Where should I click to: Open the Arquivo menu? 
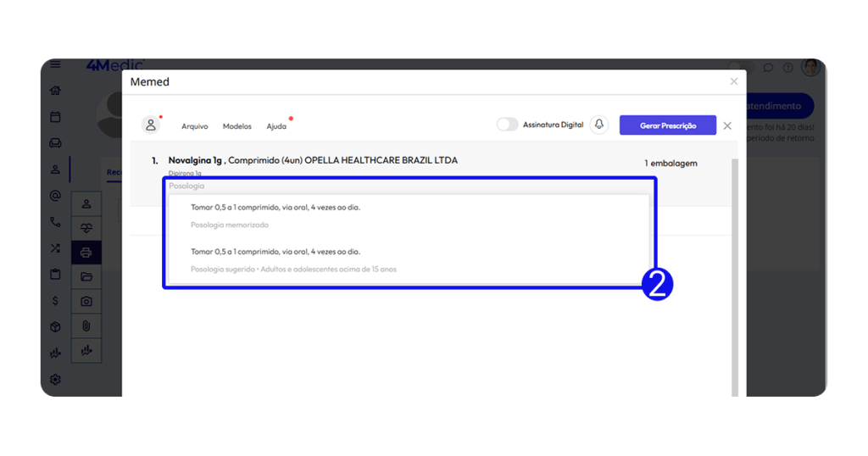(x=194, y=126)
